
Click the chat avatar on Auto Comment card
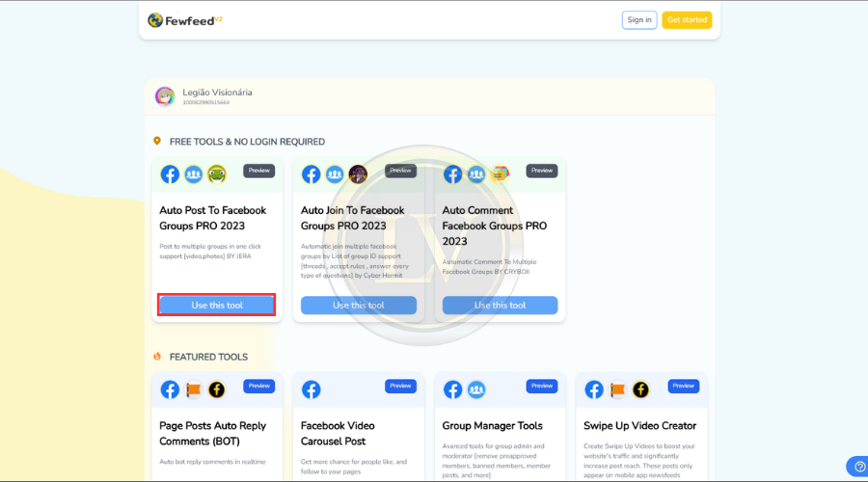[500, 174]
